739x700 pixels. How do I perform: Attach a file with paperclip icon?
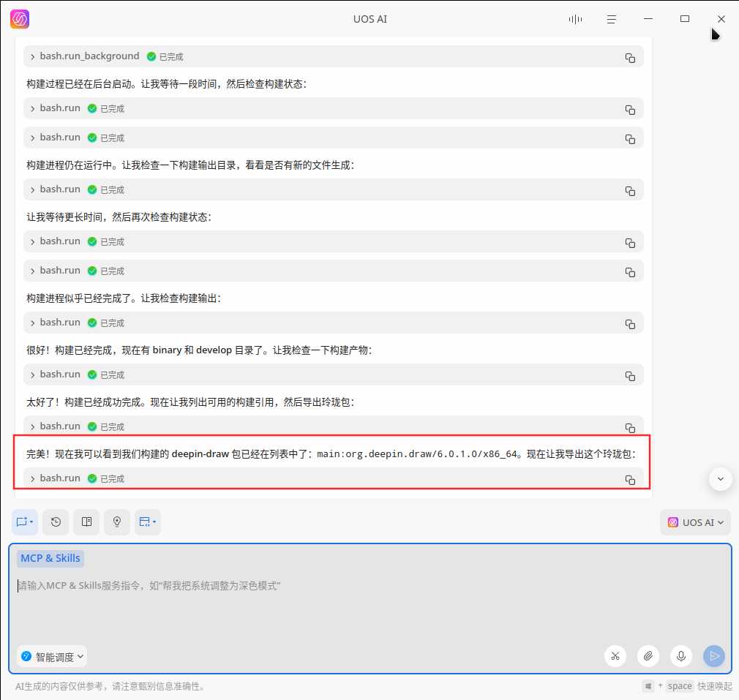tap(648, 656)
